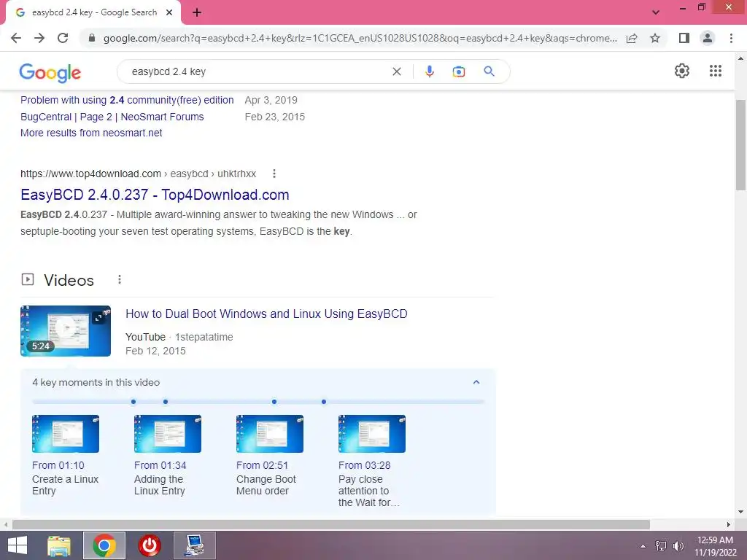Open the tab search dropdown arrow
This screenshot has height=560, width=747.
(656, 12)
